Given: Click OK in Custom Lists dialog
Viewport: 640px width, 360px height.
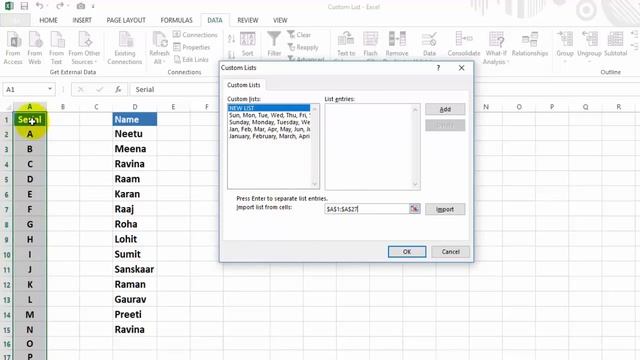Looking at the screenshot, I should pyautogui.click(x=407, y=252).
